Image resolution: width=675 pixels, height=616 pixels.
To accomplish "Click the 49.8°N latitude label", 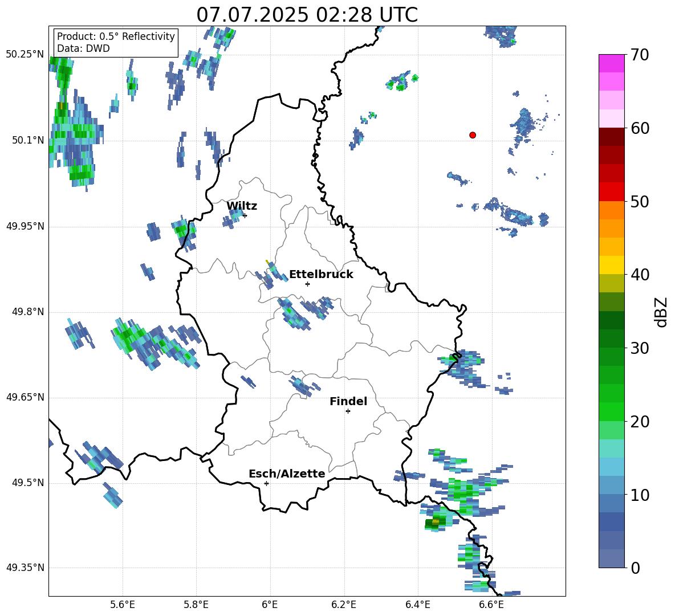I will [x=27, y=312].
